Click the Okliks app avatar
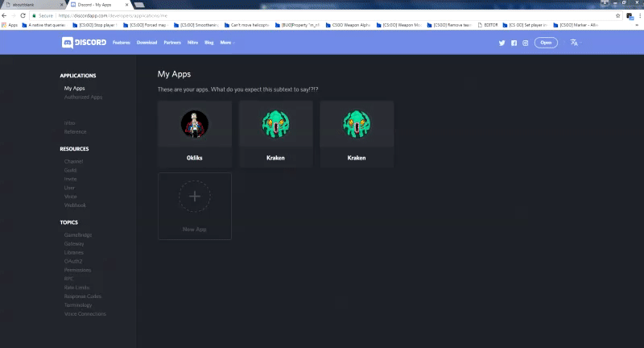The height and width of the screenshot is (348, 644). tap(195, 124)
